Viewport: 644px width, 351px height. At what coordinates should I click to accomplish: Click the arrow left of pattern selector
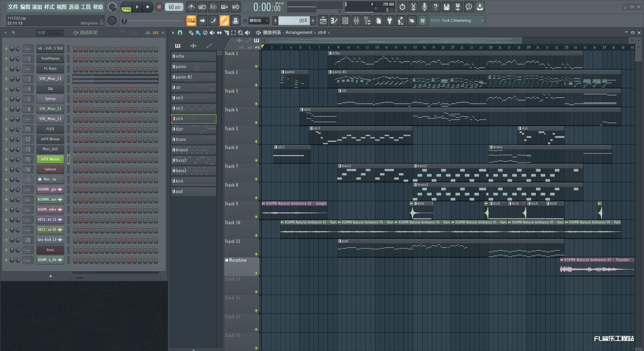pyautogui.click(x=275, y=21)
